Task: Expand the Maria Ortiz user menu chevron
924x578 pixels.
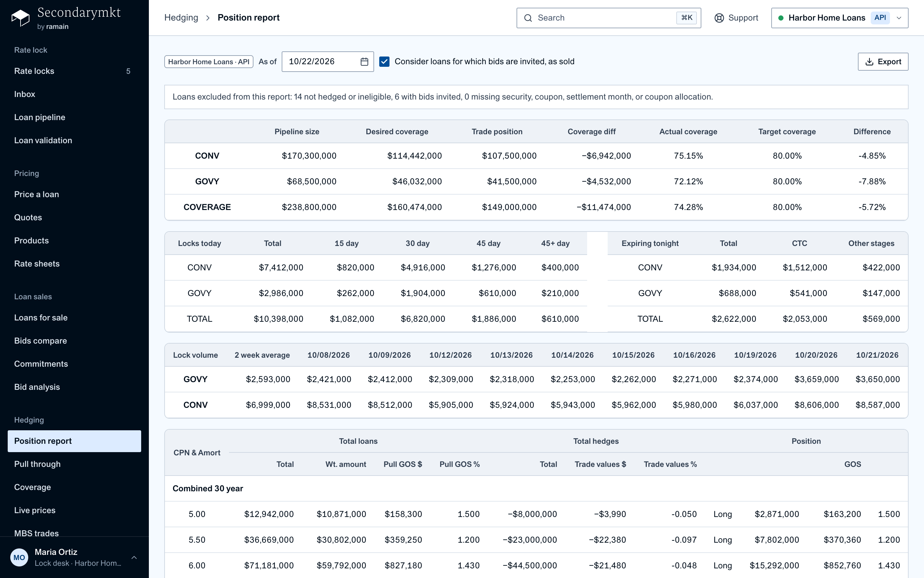Action: [134, 557]
